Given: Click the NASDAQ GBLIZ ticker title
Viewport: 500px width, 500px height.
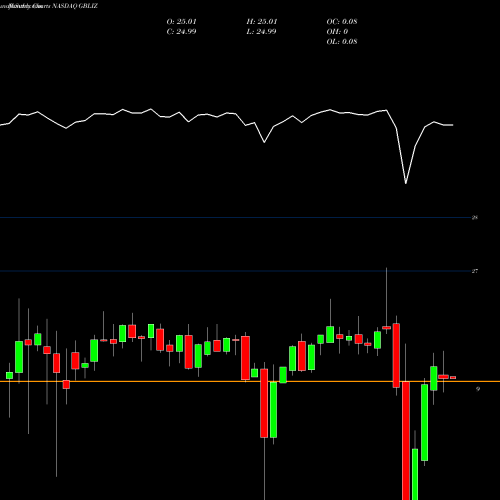Looking at the screenshot, I should click(74, 6).
